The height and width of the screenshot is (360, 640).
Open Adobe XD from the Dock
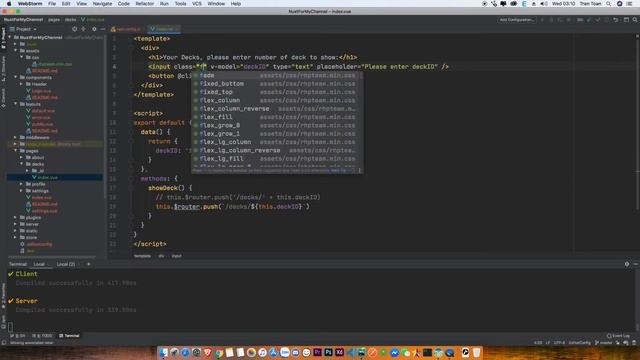tap(339, 352)
